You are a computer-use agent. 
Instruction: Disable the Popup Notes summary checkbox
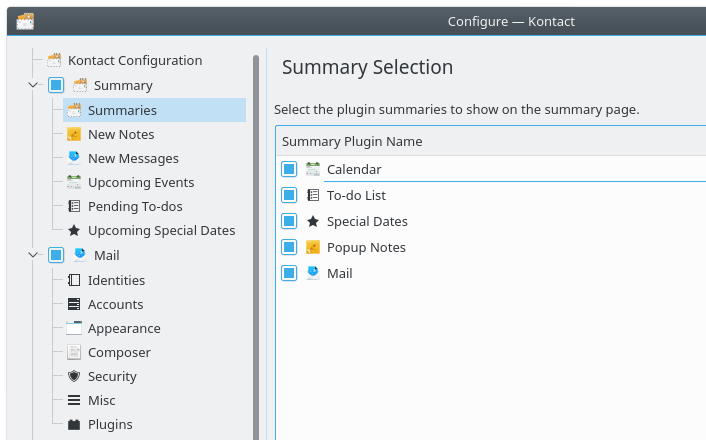pos(289,248)
